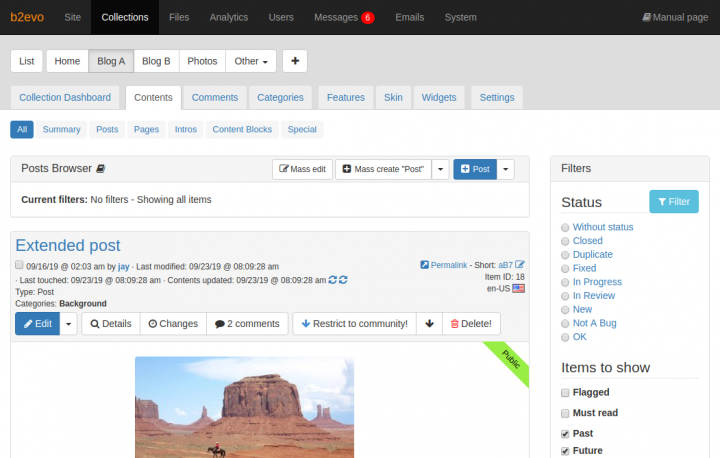Image resolution: width=720 pixels, height=458 pixels.
Task: Open the manual icon beside Posts Browser
Action: [x=100, y=170]
